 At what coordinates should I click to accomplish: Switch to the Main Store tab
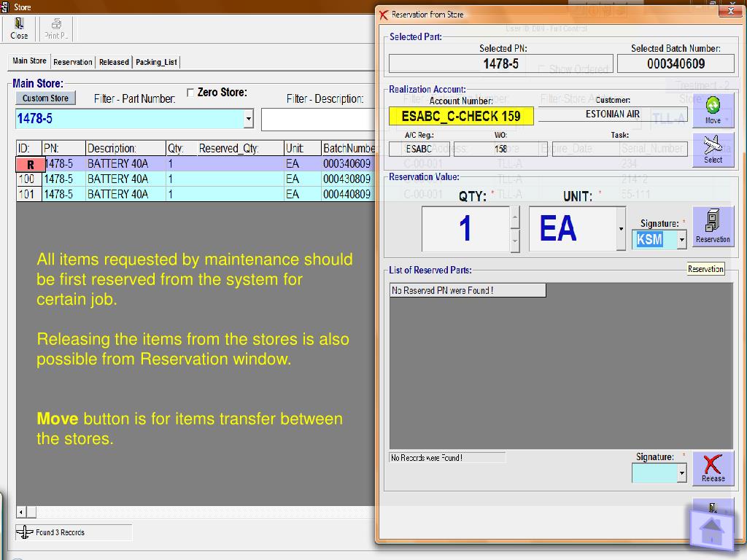(x=29, y=61)
